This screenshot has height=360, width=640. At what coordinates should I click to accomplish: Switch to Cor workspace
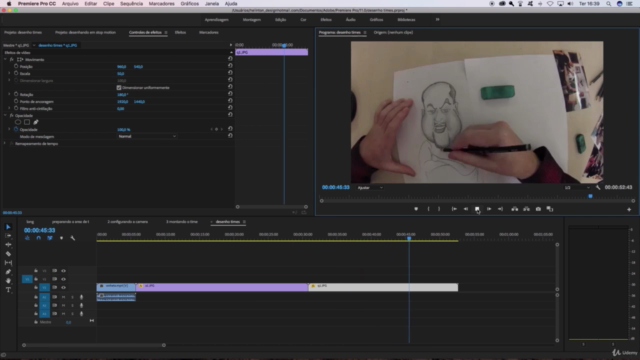tap(303, 20)
